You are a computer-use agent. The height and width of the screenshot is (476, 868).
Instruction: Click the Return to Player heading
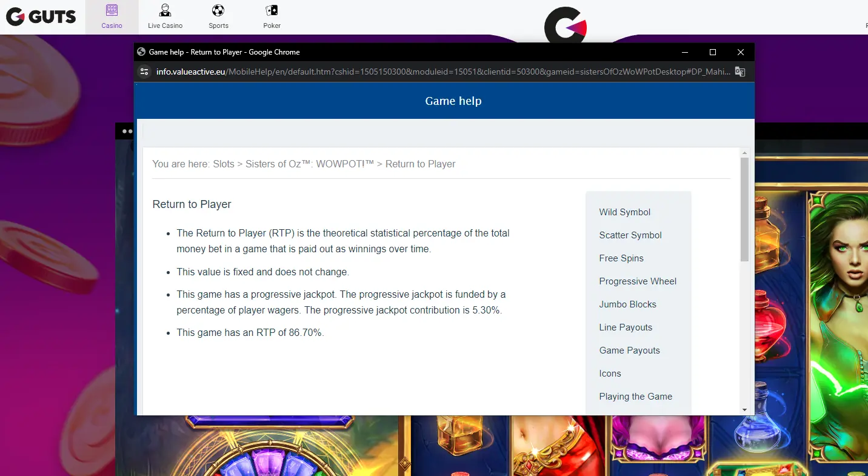192,204
